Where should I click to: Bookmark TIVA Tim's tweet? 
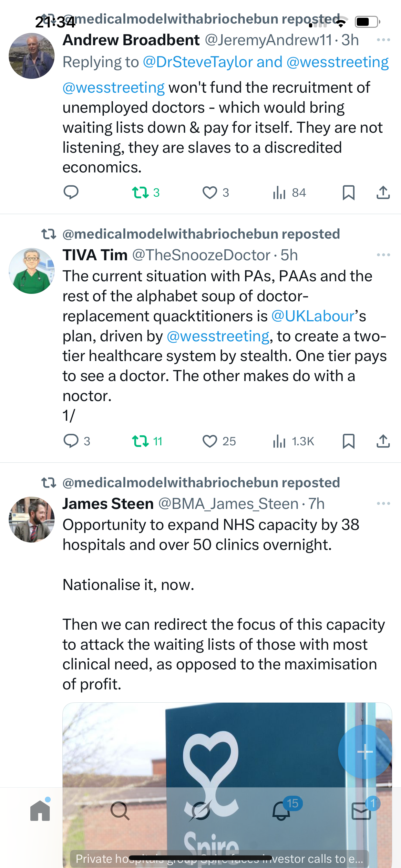tap(348, 441)
